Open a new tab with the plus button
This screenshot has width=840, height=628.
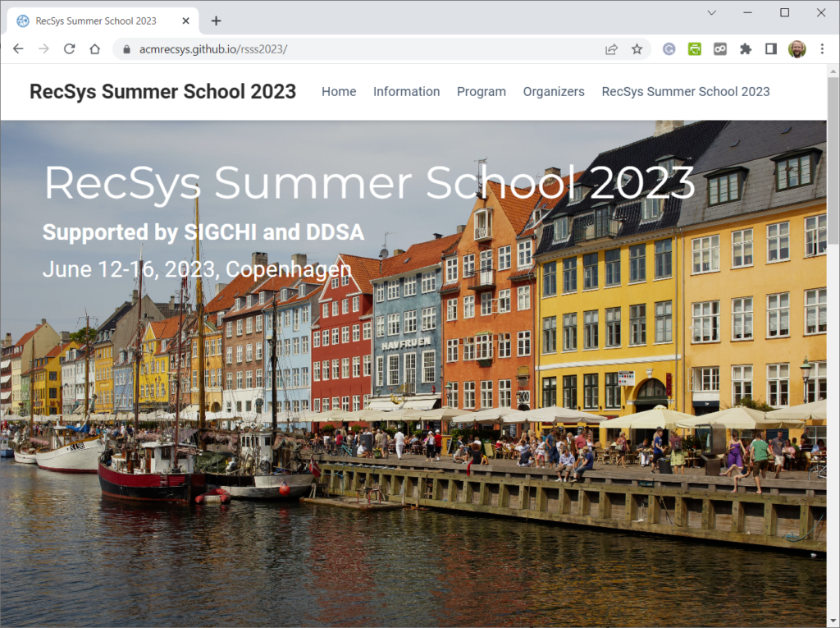(216, 21)
